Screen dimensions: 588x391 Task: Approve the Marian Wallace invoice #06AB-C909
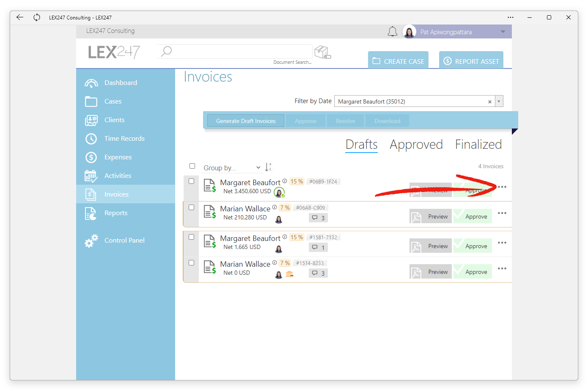pos(473,216)
